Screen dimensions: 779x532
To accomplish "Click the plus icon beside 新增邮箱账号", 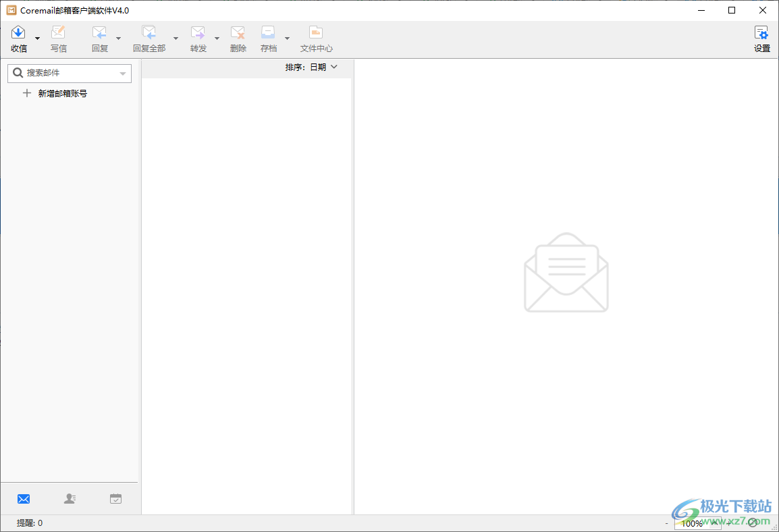I will coord(27,93).
